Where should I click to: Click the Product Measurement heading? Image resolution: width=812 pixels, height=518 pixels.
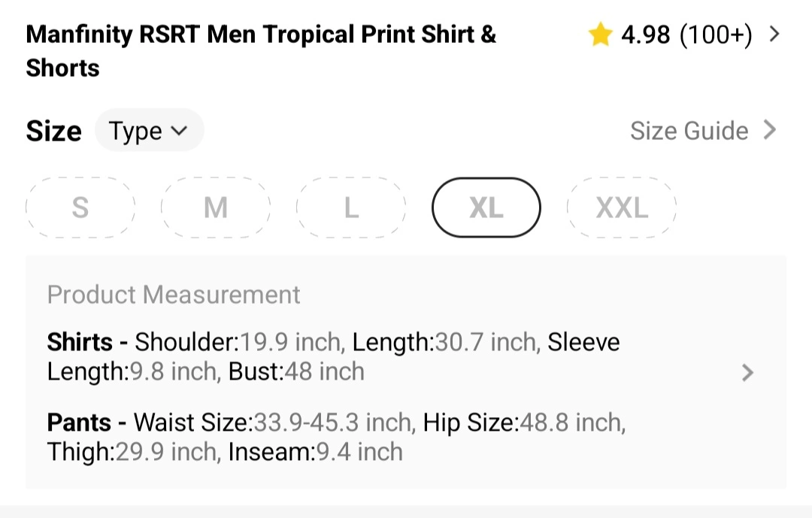pos(174,295)
